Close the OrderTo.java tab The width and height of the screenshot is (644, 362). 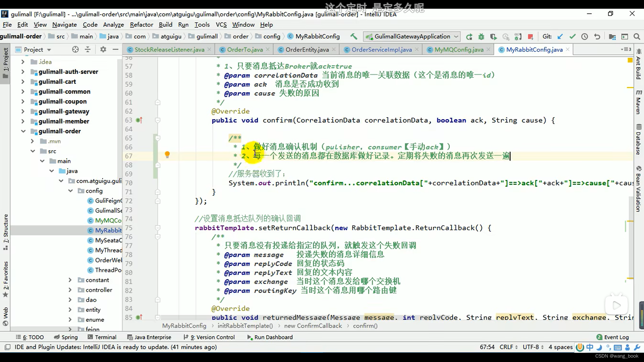(x=268, y=49)
